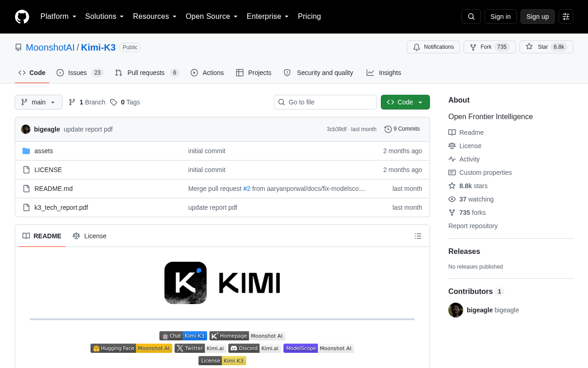Screen dimensions: 588x368
Task: Open the README outline list icon
Action: pyautogui.click(x=418, y=236)
